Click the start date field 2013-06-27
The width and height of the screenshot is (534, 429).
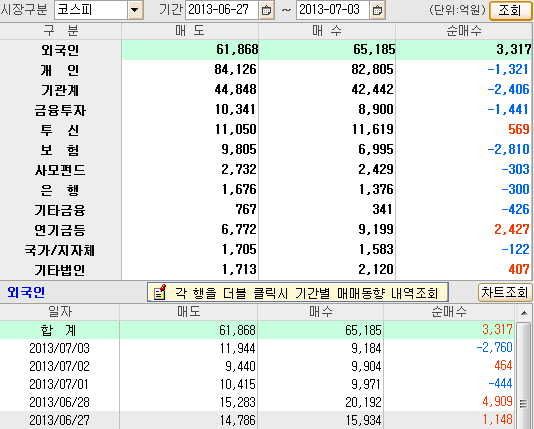coord(222,10)
